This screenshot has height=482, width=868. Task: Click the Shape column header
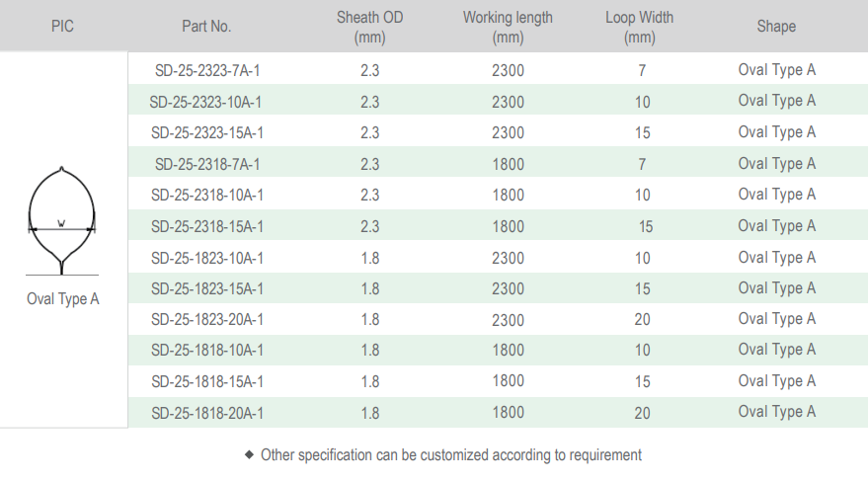776,27
